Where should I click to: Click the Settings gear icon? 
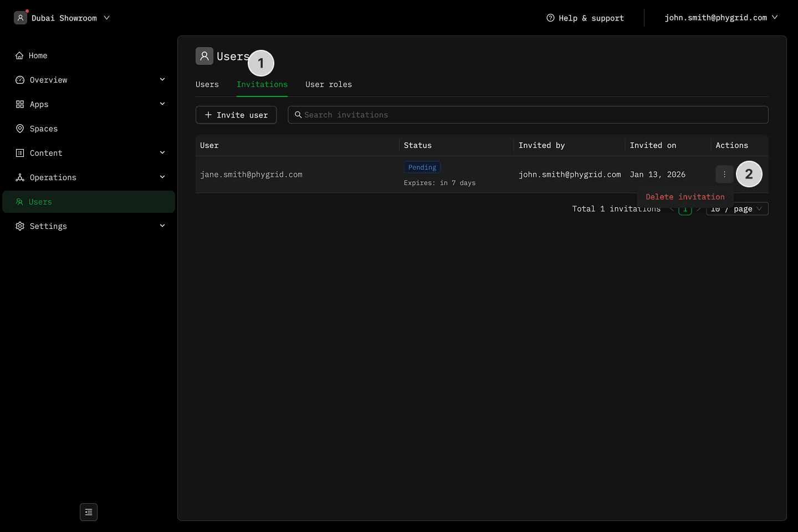(x=20, y=226)
